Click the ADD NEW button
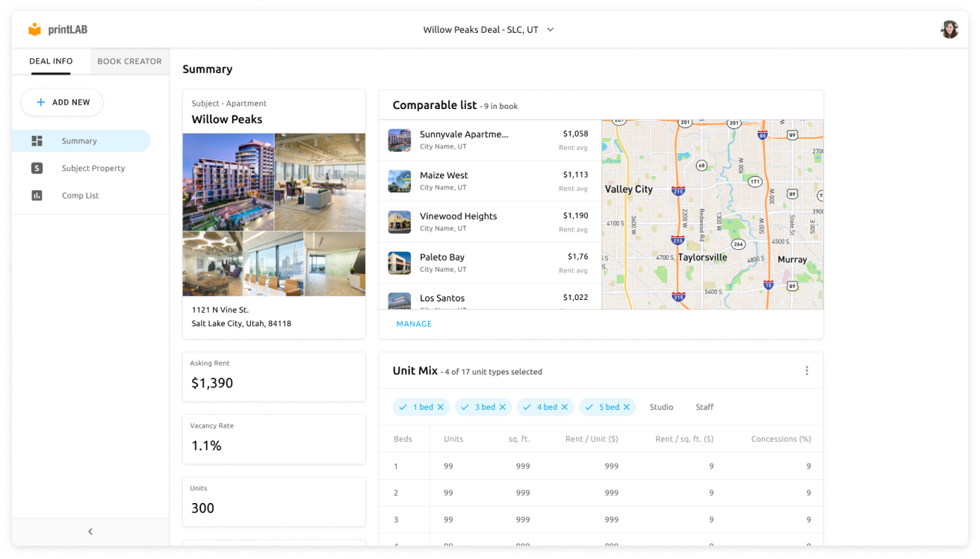Image resolution: width=980 pixels, height=559 pixels. pyautogui.click(x=62, y=102)
